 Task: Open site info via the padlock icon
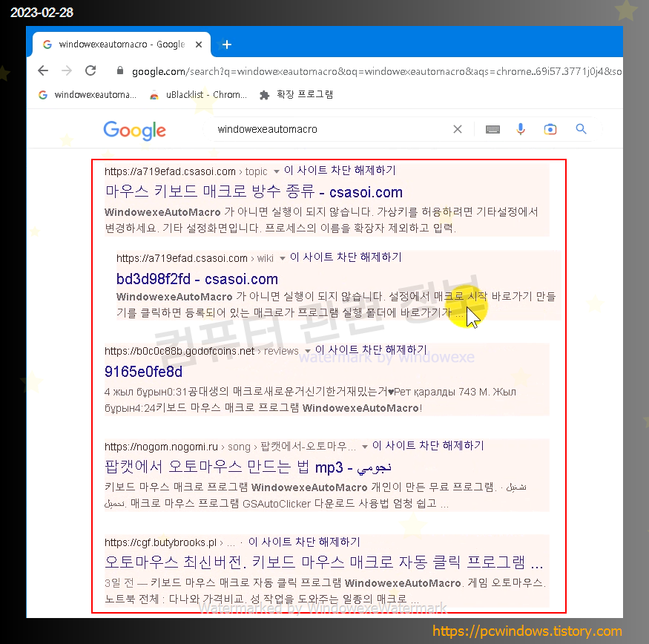pyautogui.click(x=120, y=70)
